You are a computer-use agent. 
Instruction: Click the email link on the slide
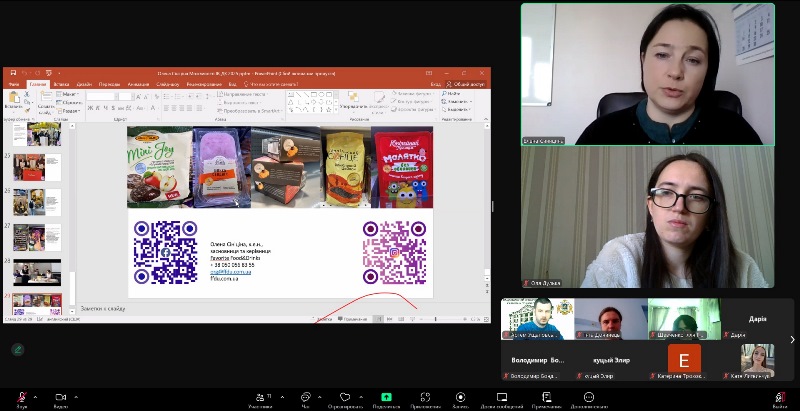(231, 272)
